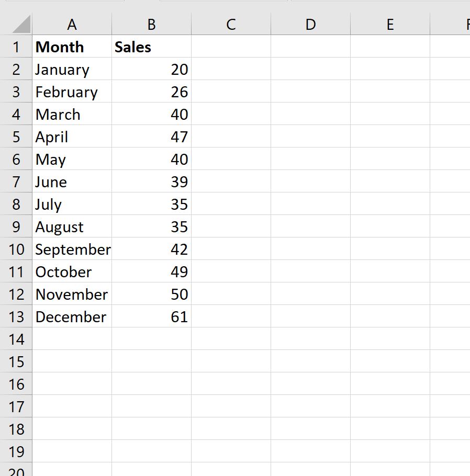The height and width of the screenshot is (476, 470).
Task: Select column D header
Action: 311,24
